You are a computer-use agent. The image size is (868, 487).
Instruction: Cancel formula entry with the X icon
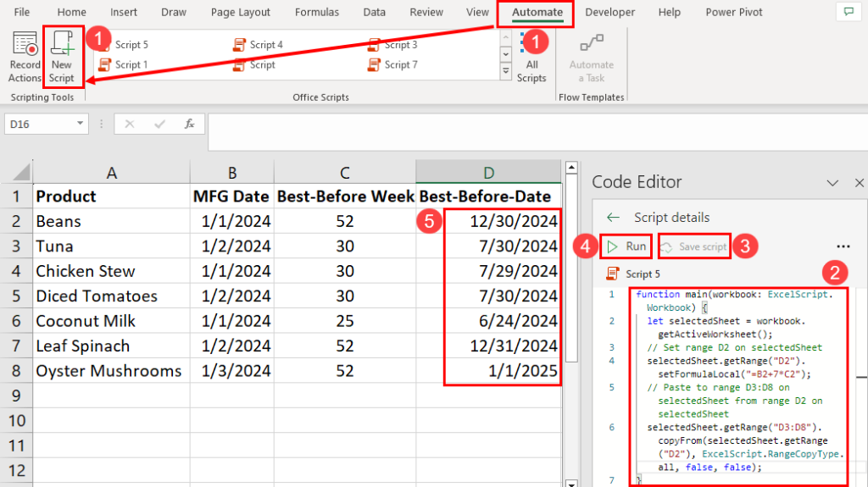(x=130, y=124)
